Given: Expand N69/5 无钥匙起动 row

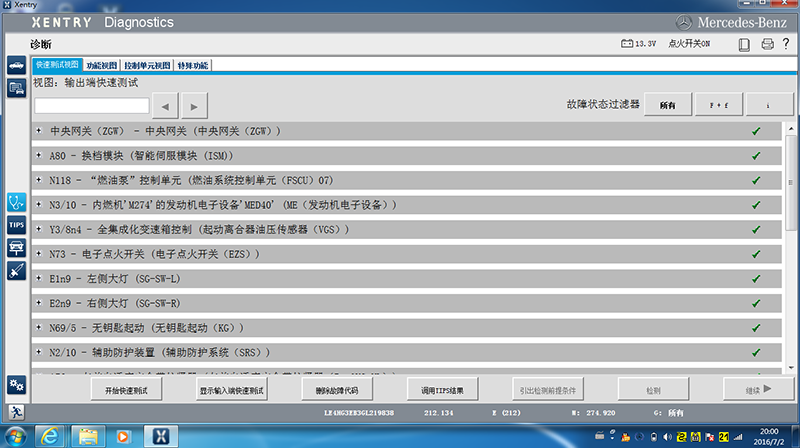Looking at the screenshot, I should tap(39, 328).
